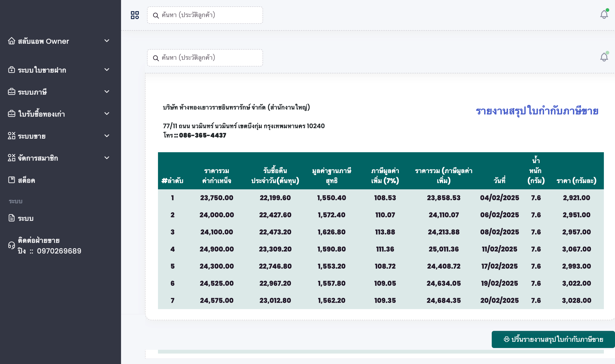Click the headset icon for ติดต่อฝ่ายขาย
615x364 pixels.
(x=12, y=245)
